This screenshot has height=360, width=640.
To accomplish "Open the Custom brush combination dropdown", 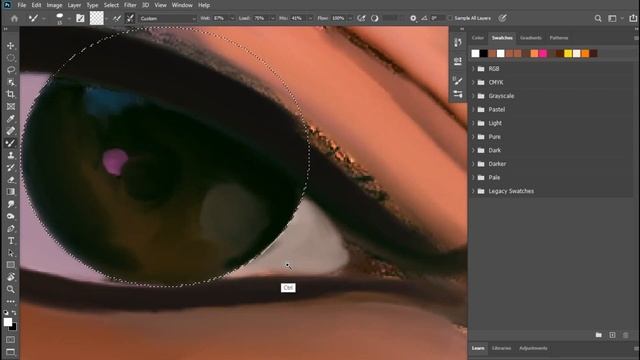I will click(168, 18).
